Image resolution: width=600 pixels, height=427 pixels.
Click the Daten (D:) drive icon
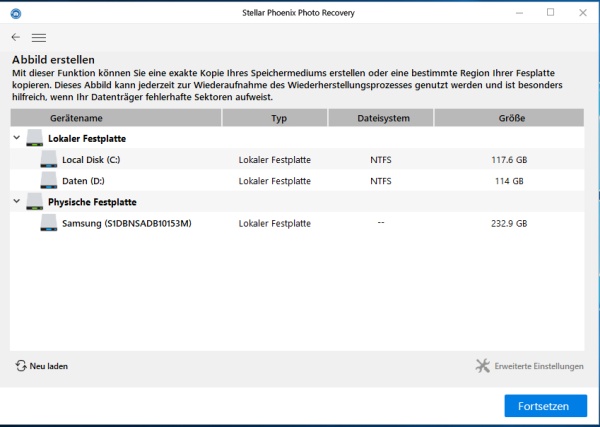tap(49, 180)
